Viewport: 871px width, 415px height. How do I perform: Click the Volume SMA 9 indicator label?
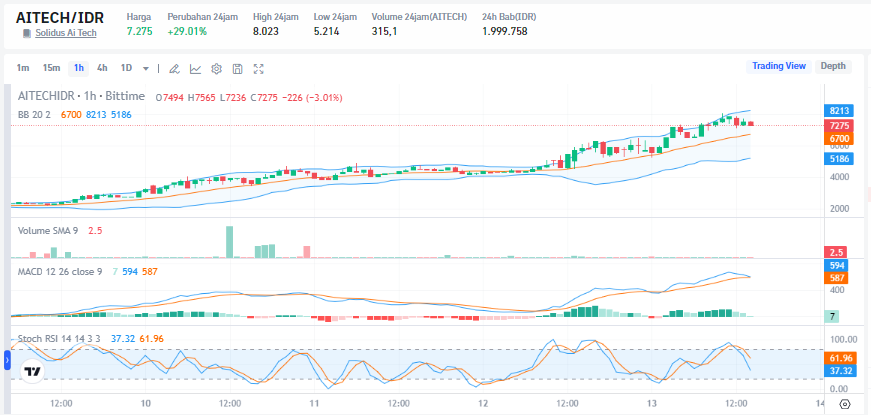(x=48, y=231)
